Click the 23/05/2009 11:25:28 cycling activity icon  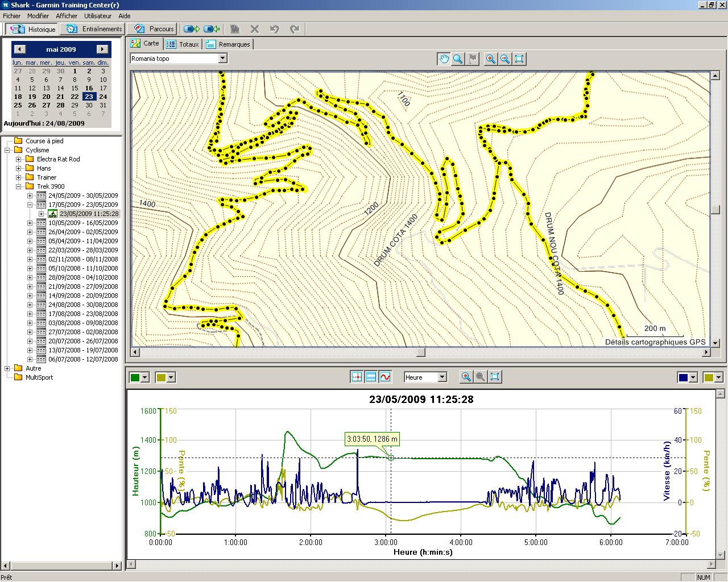52,214
